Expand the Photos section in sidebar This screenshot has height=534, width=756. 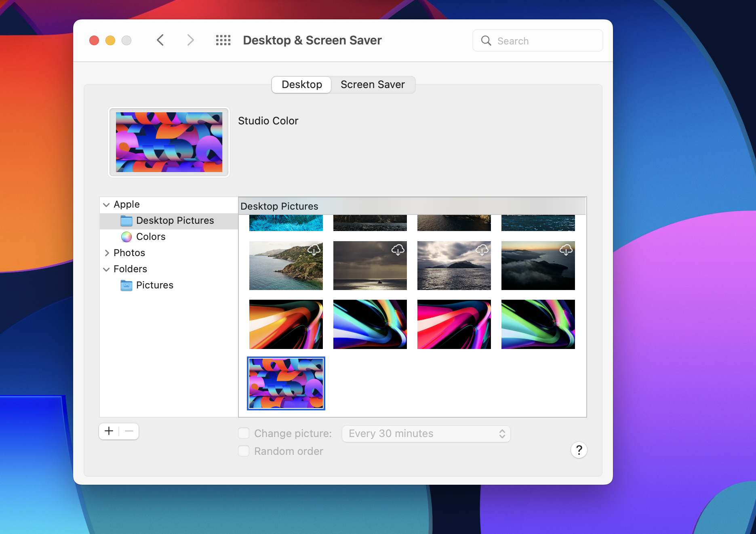(107, 253)
